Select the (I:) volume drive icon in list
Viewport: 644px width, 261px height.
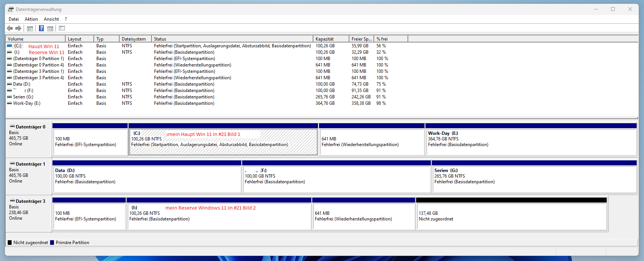pos(9,52)
